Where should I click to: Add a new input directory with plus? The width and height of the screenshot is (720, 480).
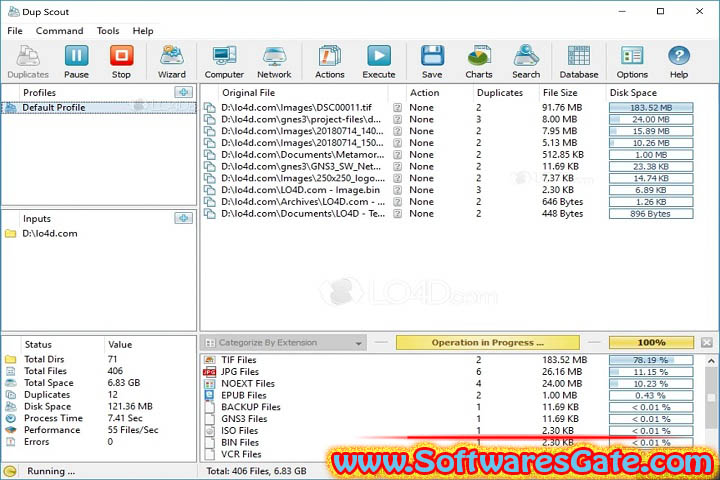[x=183, y=218]
